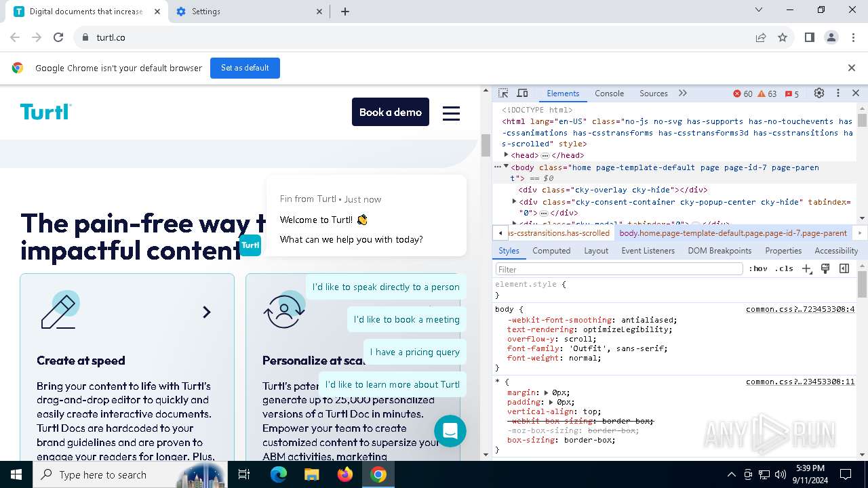
Task: Click the Turtl logo
Action: coord(45,112)
